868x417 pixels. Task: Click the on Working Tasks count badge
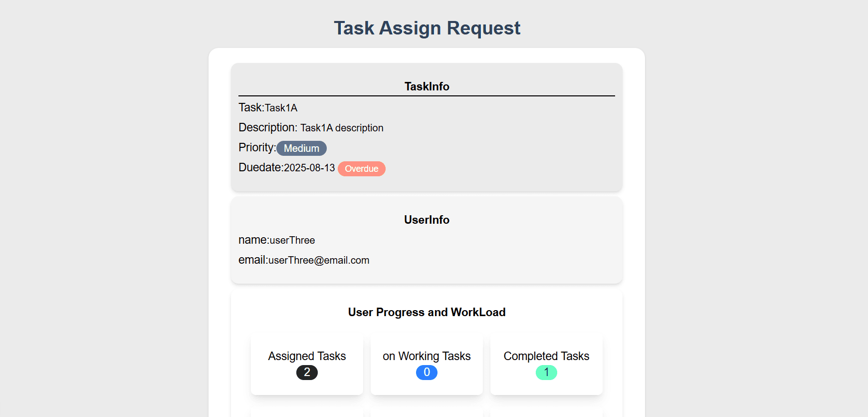(x=427, y=373)
